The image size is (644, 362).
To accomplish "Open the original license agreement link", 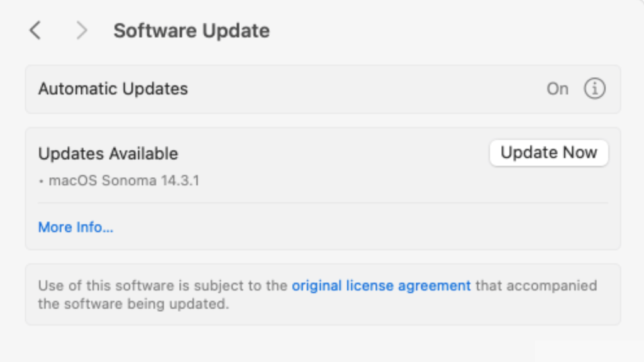I will [381, 285].
